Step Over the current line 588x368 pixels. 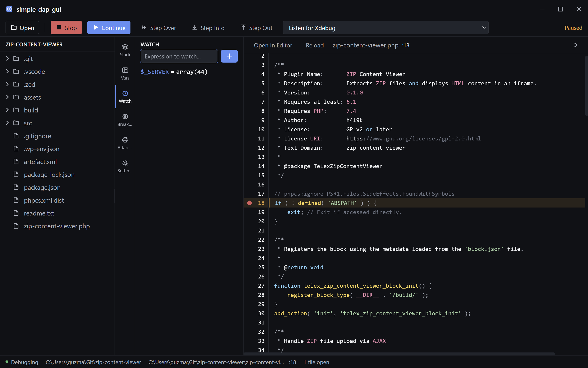tap(159, 28)
